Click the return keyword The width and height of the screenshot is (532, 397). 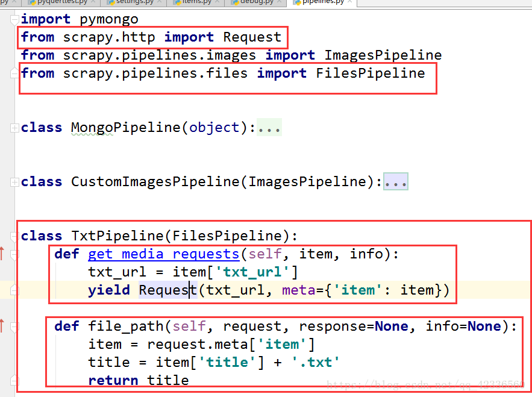(x=113, y=380)
